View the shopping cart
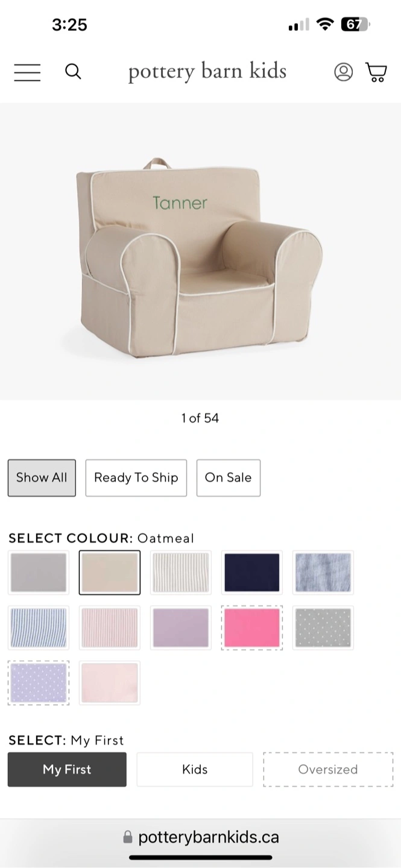 coord(376,72)
